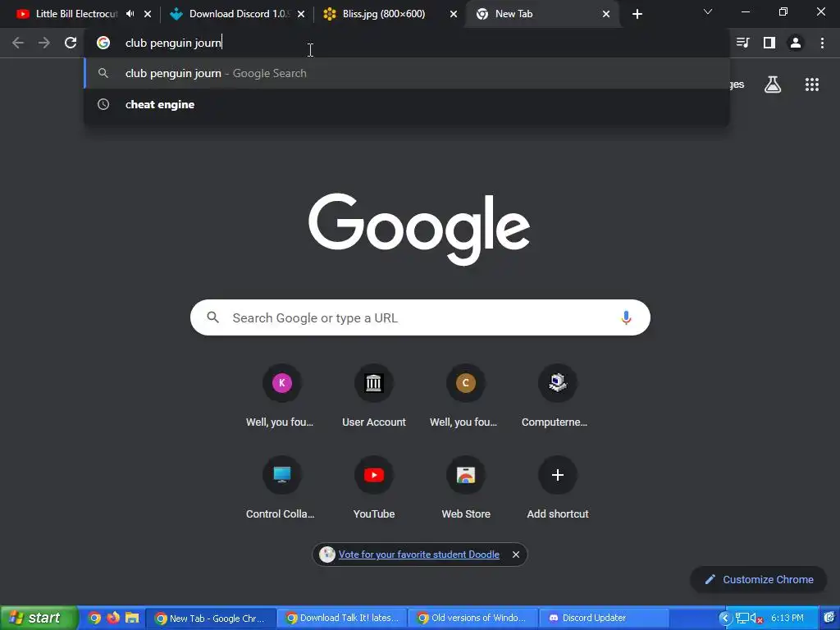Switch to Download Talk It! taskbar item
The width and height of the screenshot is (840, 630).
click(343, 619)
